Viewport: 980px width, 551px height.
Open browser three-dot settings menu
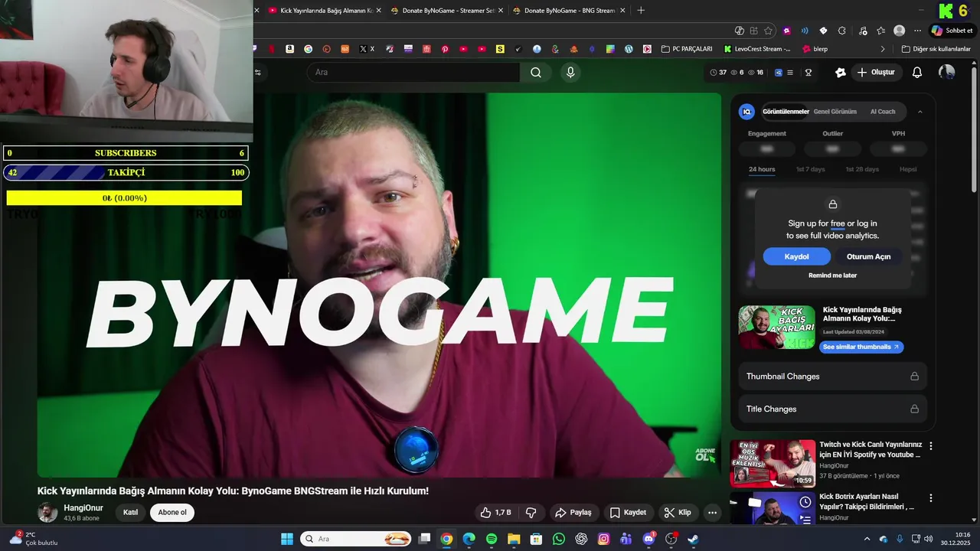(917, 31)
